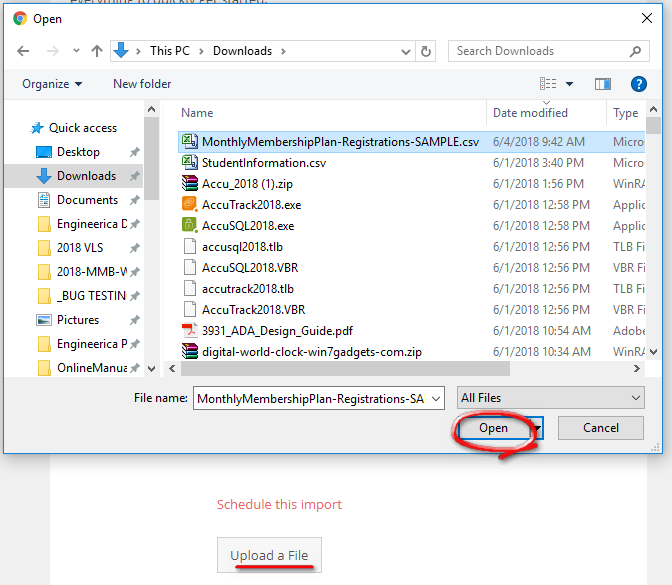The width and height of the screenshot is (672, 585).
Task: Click the PDF icon of 3931_ADA_Design_Guide
Action: point(189,330)
